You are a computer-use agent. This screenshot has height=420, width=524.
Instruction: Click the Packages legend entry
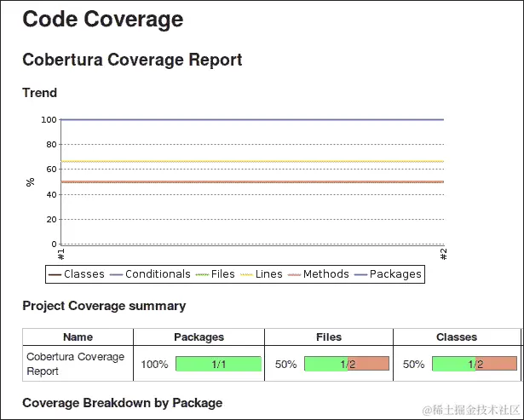[x=388, y=274]
